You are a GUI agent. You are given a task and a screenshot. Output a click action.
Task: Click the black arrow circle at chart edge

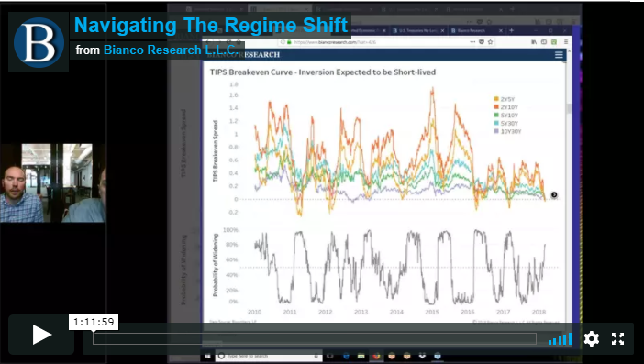[x=554, y=195]
